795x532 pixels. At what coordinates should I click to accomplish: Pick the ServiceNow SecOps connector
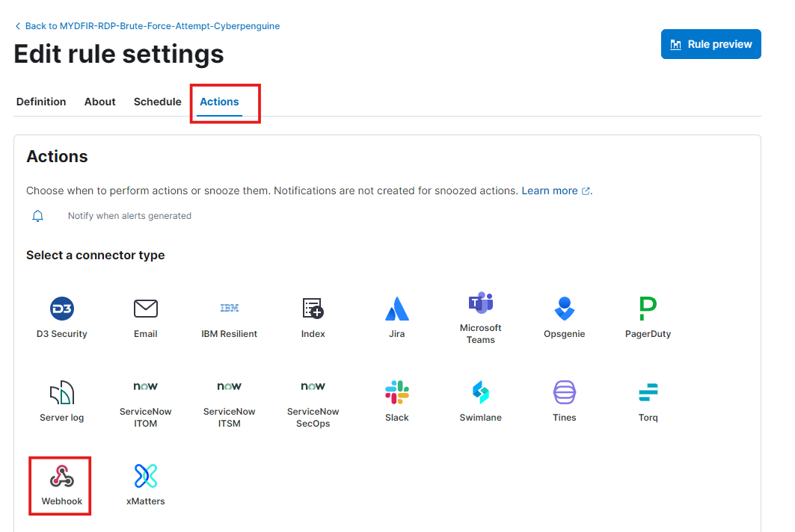(313, 403)
